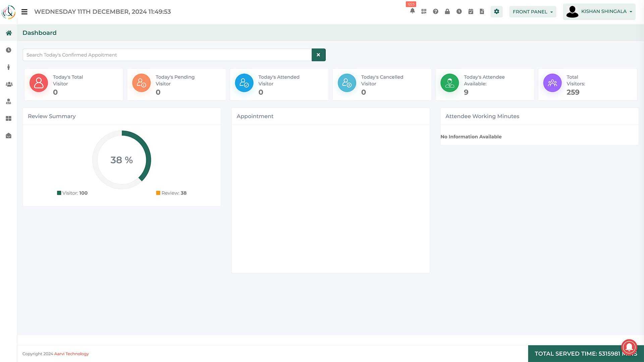Viewport: 644px width, 362px height.
Task: Click the calendar check icon in header
Action: coord(471,11)
